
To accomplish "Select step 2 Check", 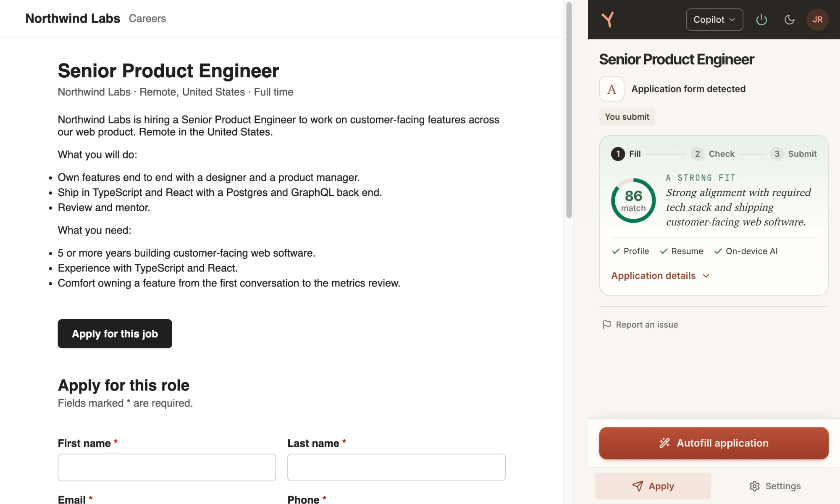I will [x=713, y=154].
